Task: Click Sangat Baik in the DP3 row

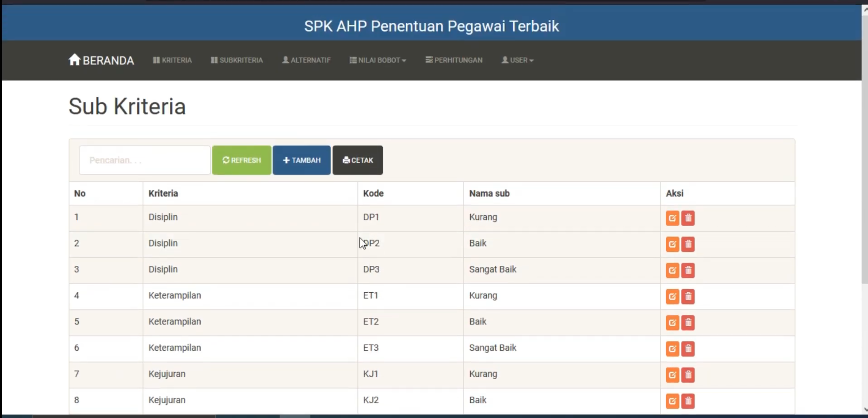Action: point(493,269)
